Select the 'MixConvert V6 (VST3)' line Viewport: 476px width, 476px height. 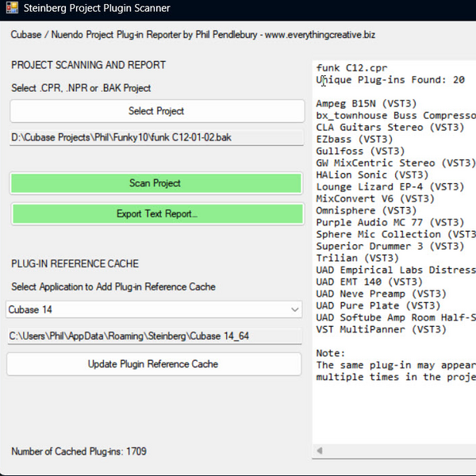point(375,198)
